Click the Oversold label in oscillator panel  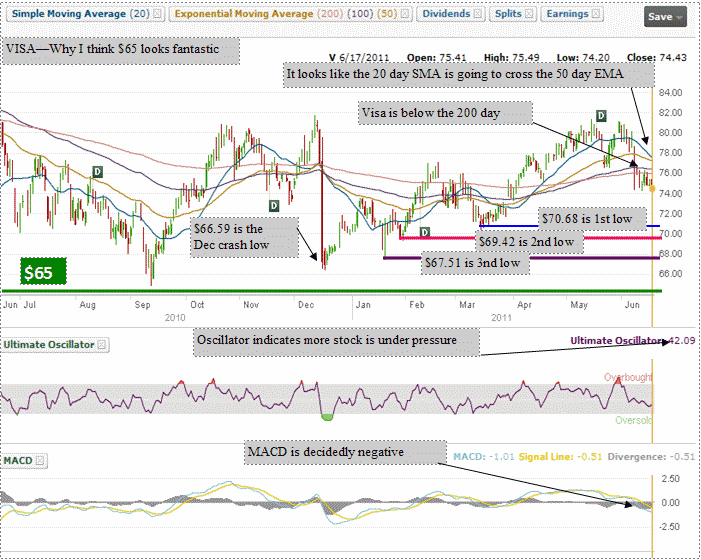(633, 420)
